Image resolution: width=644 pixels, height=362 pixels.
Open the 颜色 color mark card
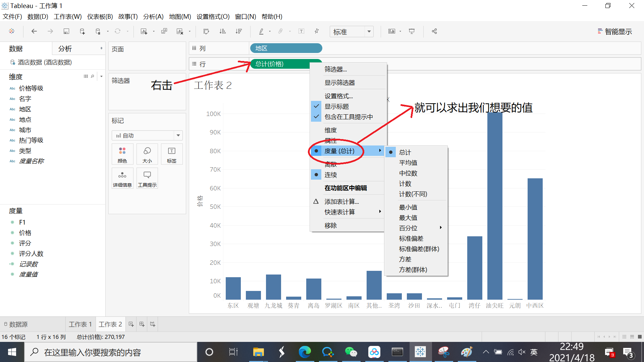(122, 154)
